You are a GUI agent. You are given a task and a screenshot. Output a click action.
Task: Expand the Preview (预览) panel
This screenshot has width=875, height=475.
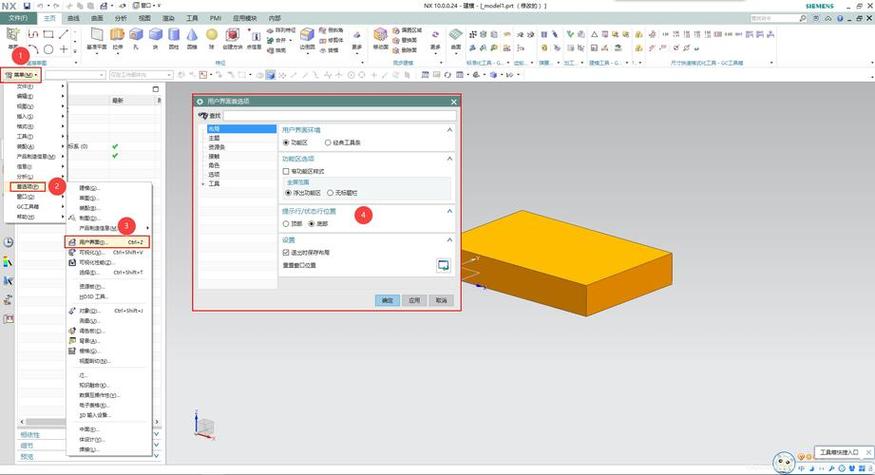156,456
